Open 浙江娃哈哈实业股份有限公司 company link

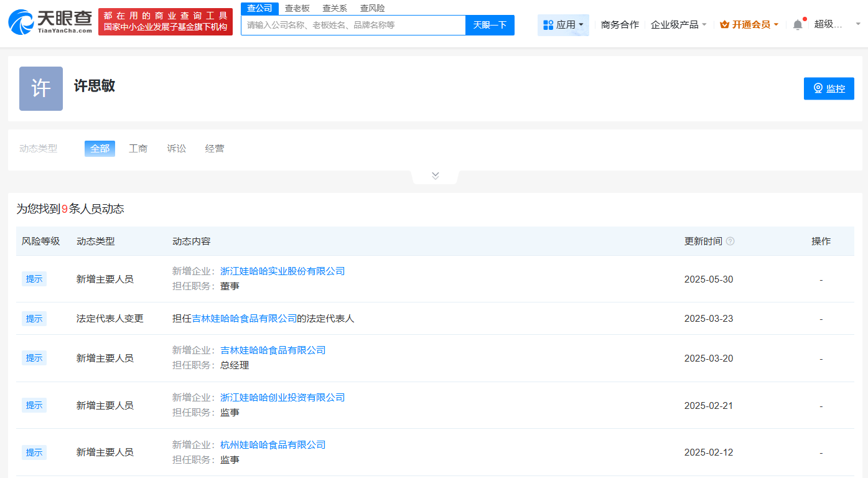[284, 271]
